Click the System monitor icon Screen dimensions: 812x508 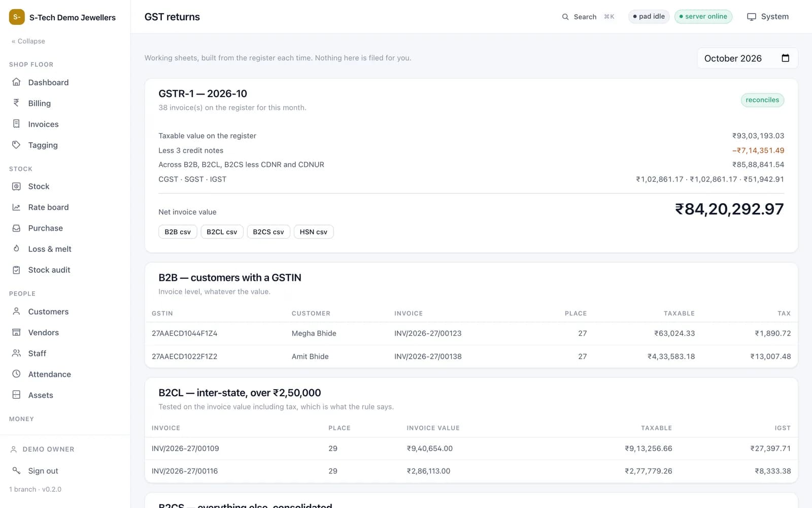pos(752,17)
